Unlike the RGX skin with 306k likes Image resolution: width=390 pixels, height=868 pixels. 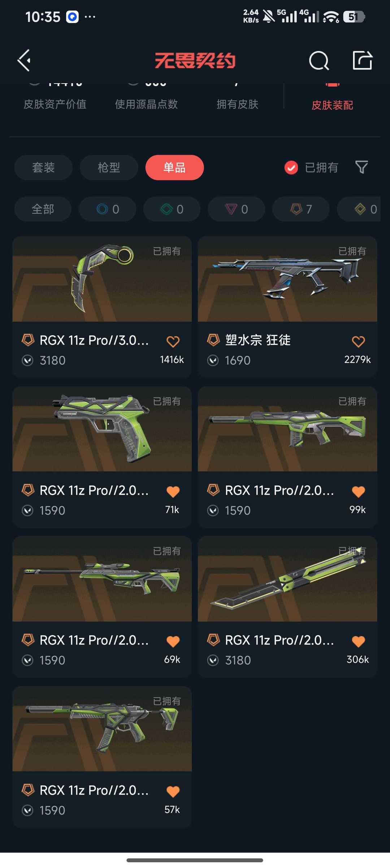pos(358,641)
